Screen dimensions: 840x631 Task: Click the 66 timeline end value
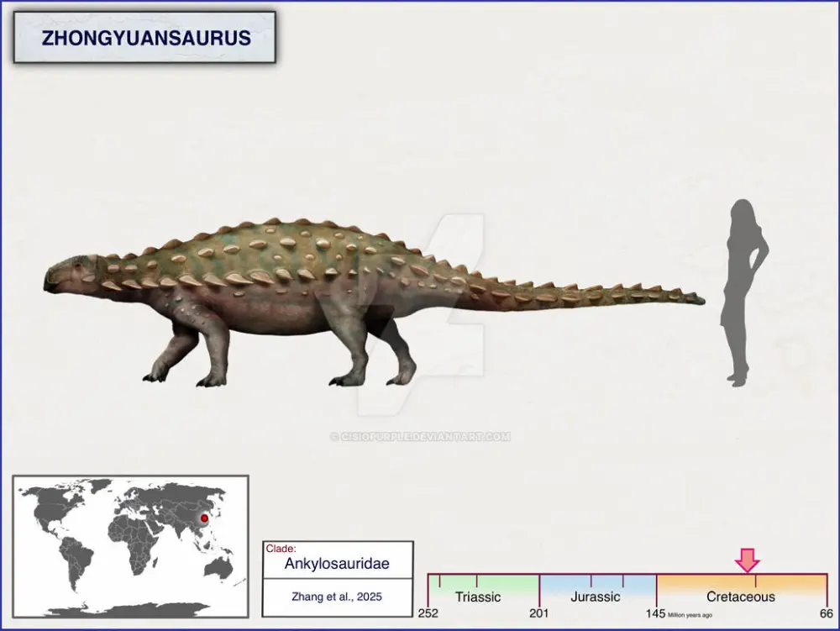point(826,613)
